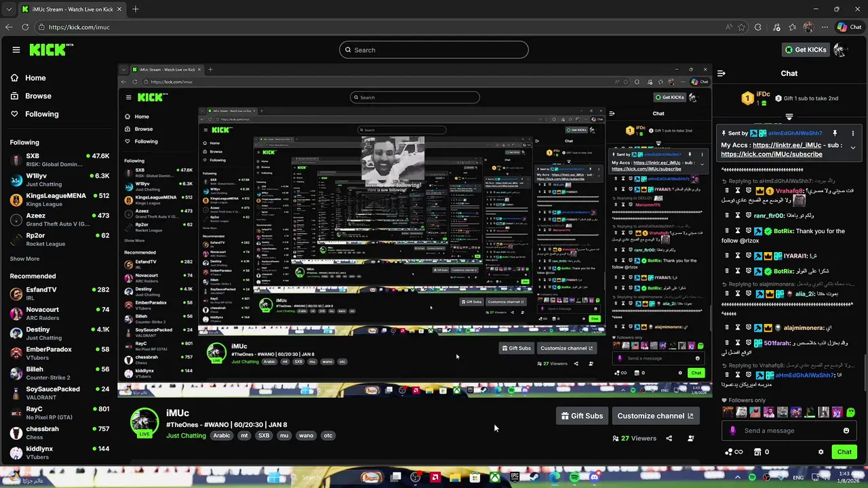The image size is (868, 488).
Task: Click the pin icon on the pinned message
Action: 835,134
